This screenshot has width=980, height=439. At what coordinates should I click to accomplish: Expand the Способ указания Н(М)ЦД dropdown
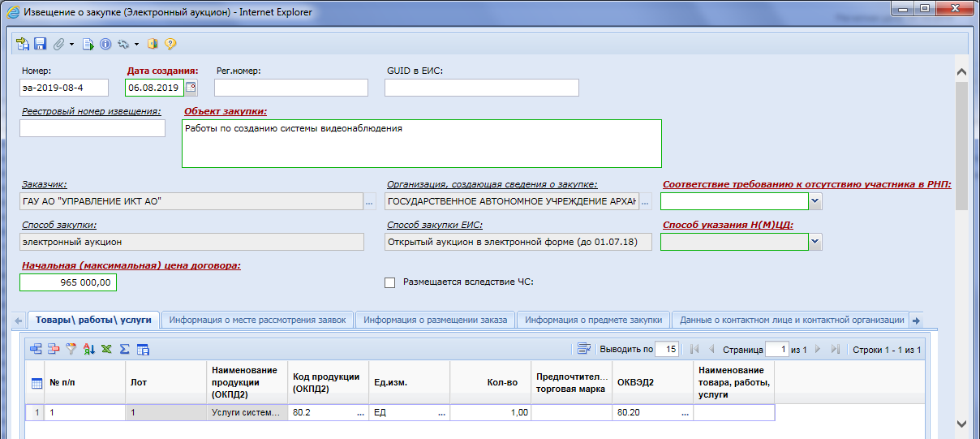[x=815, y=242]
